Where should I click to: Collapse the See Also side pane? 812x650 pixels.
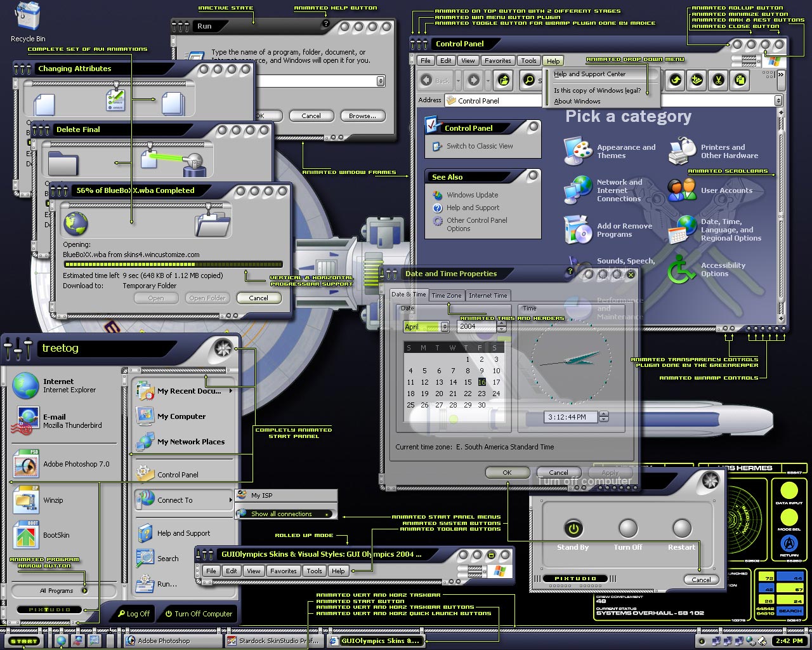click(534, 176)
